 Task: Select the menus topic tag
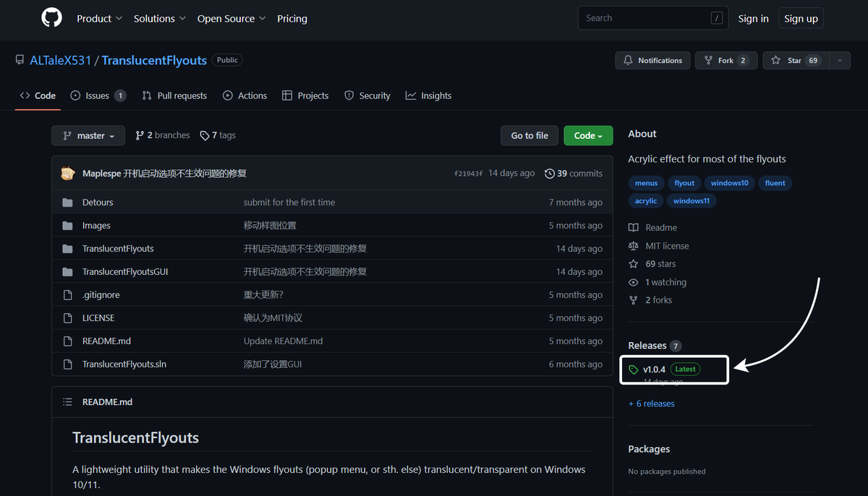[646, 183]
